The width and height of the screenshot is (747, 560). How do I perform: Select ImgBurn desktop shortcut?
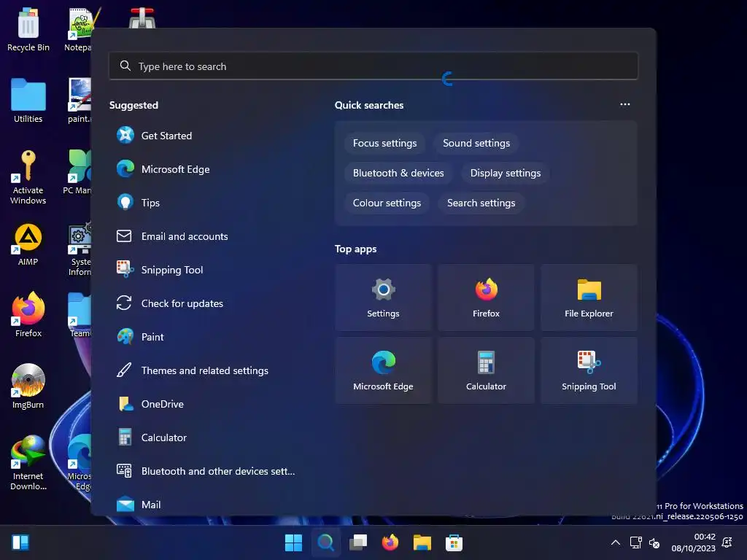(x=28, y=386)
